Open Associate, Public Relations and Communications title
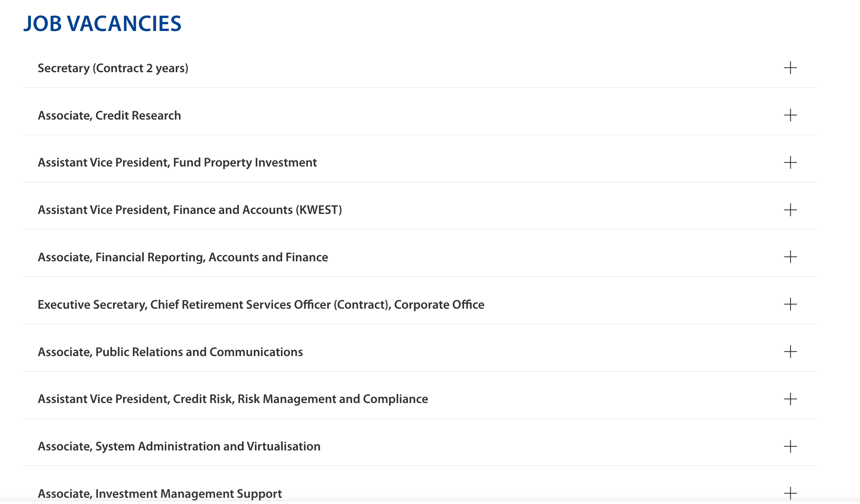 pos(170,352)
